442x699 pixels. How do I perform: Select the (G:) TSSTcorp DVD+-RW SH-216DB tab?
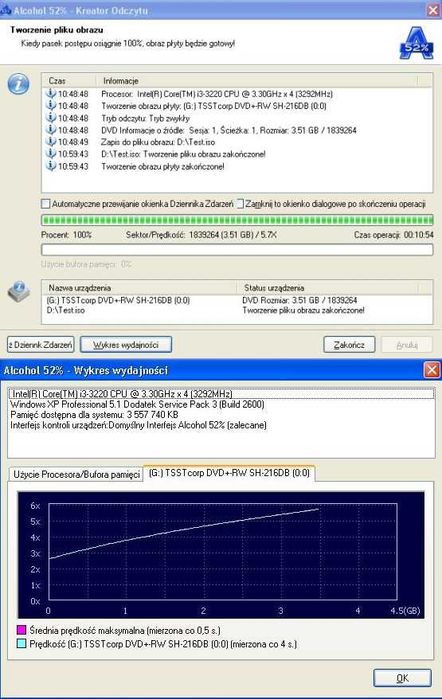pyautogui.click(x=229, y=473)
